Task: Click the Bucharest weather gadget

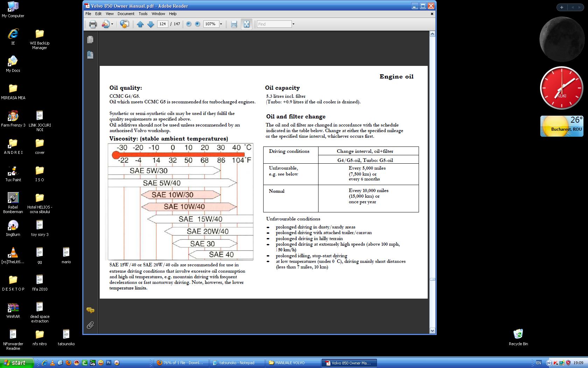Action: pyautogui.click(x=562, y=126)
